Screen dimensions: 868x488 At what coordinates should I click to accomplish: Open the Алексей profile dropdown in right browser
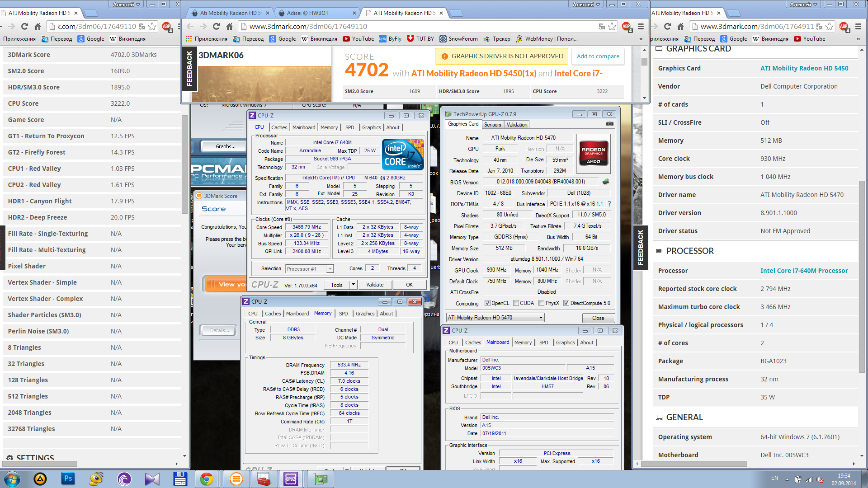[803, 5]
